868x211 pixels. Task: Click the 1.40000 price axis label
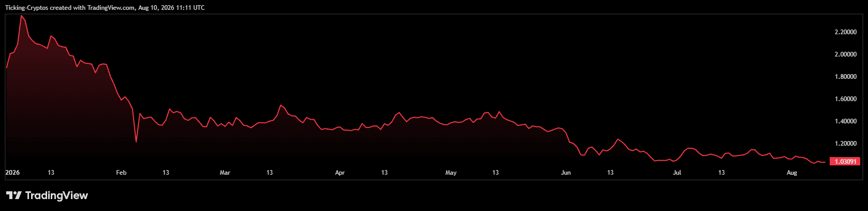click(845, 121)
